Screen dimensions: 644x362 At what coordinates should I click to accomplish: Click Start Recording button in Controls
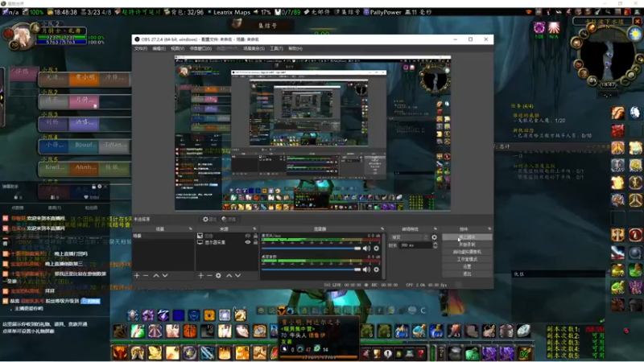[467, 245]
